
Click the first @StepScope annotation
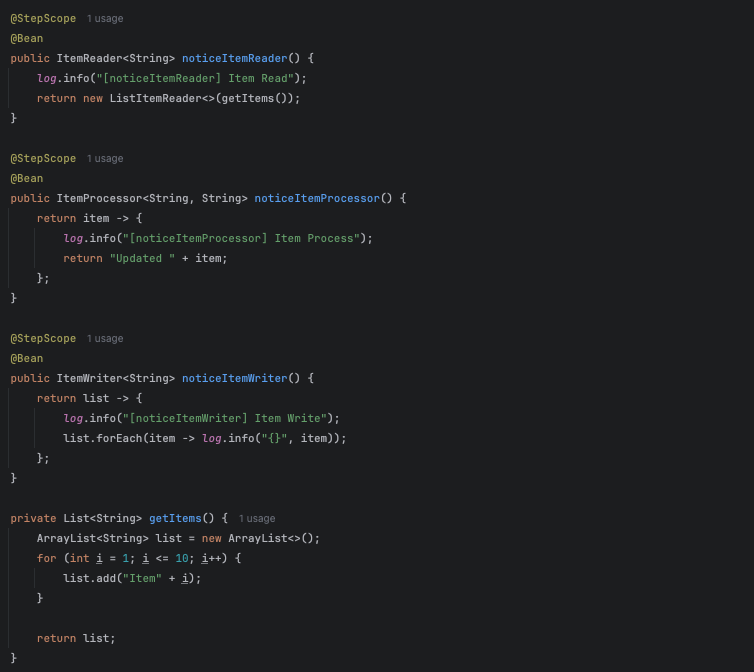pyautogui.click(x=43, y=19)
